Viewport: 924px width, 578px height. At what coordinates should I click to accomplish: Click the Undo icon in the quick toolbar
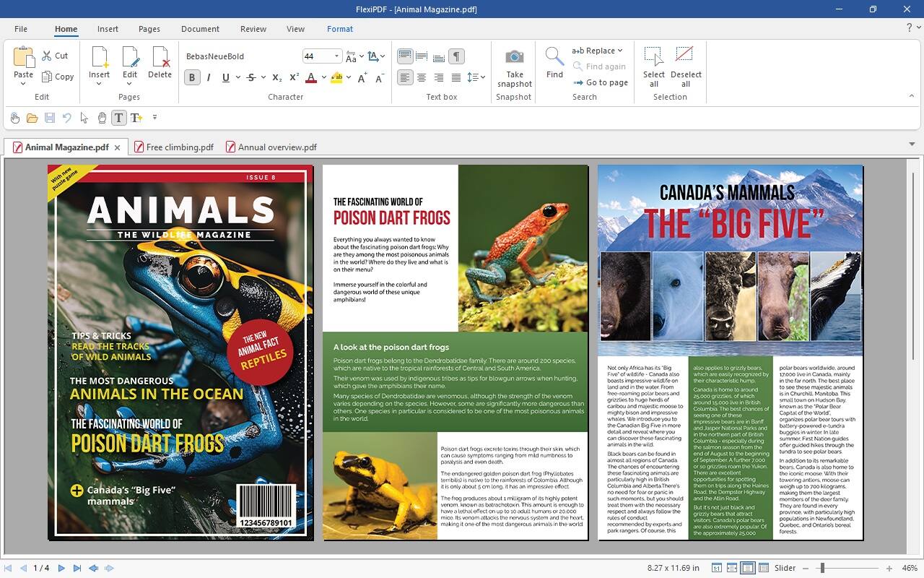point(67,118)
